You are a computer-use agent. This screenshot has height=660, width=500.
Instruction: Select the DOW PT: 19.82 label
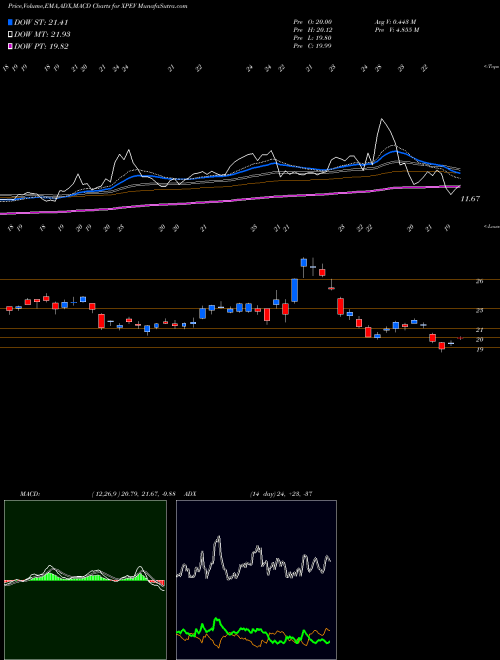tap(41, 46)
